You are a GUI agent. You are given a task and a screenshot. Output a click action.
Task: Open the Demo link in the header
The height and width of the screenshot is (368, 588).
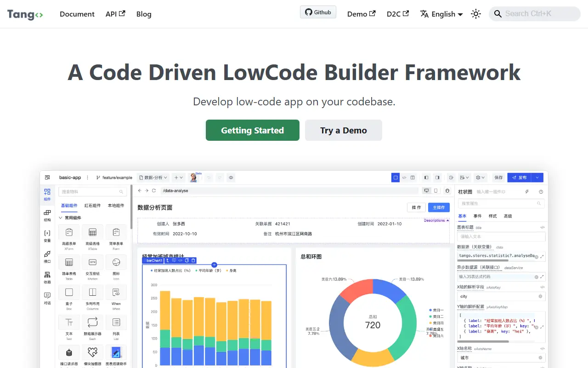coord(361,14)
